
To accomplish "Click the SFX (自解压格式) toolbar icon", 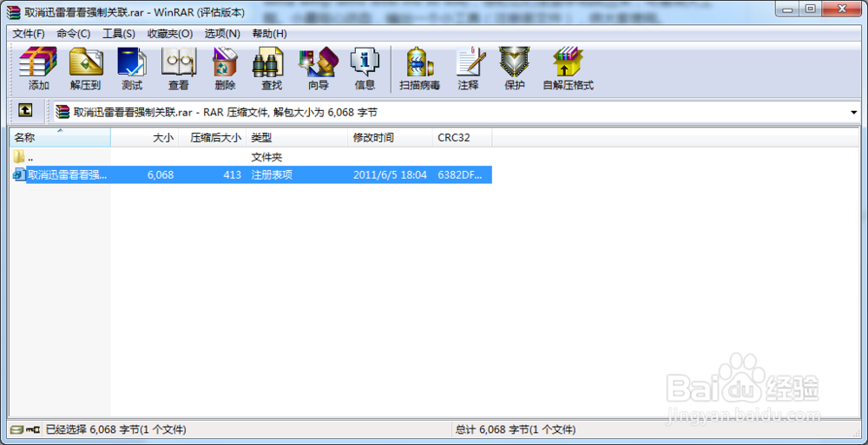I will (569, 68).
